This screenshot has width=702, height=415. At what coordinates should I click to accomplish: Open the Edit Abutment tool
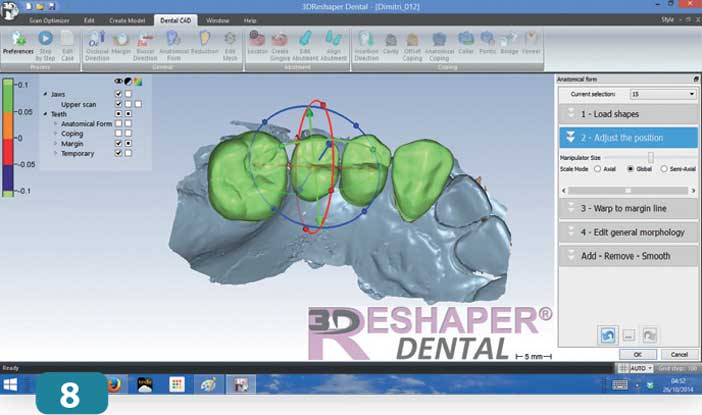click(305, 46)
